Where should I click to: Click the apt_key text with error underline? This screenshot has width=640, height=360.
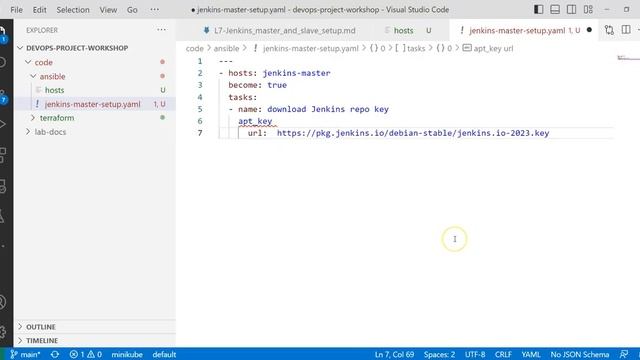point(255,121)
